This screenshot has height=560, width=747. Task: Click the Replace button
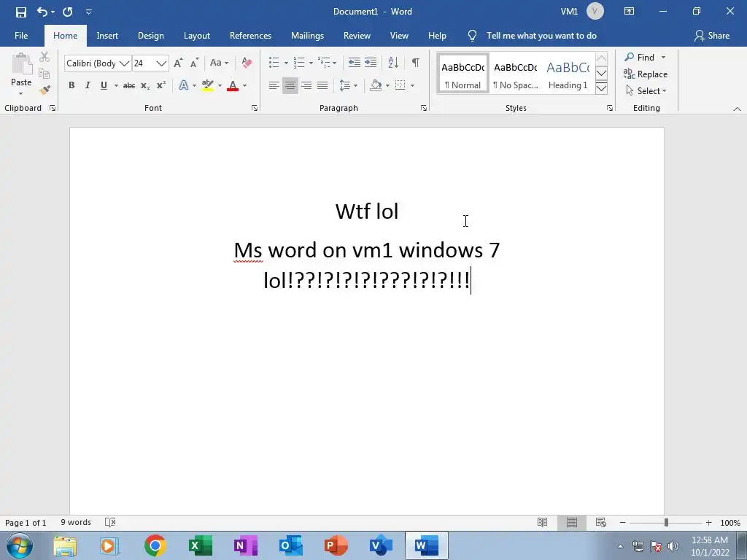tap(646, 74)
